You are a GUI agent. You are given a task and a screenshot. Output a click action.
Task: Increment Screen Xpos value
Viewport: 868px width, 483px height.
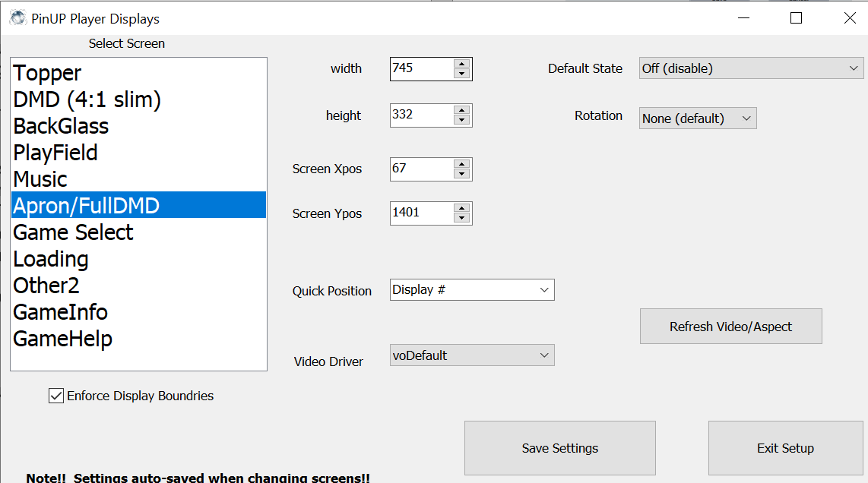pos(461,164)
